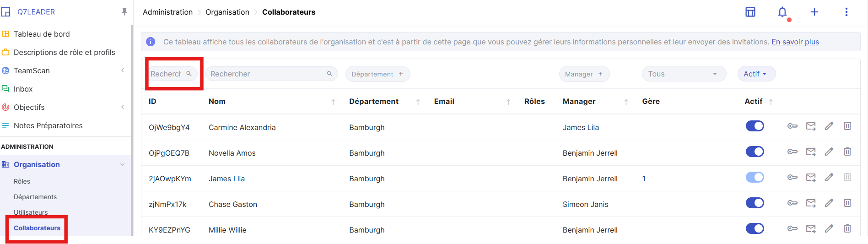Open the Actif filter dropdown

[x=756, y=74]
